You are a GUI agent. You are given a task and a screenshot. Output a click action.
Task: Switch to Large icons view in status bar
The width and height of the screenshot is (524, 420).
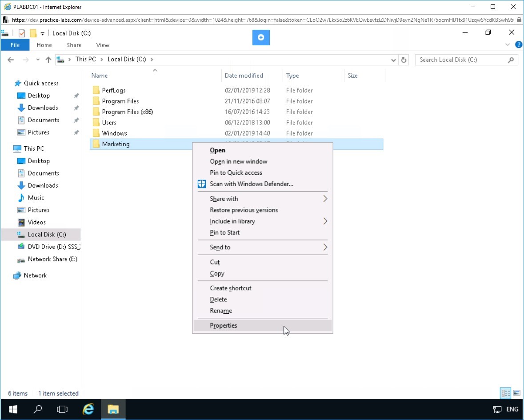pyautogui.click(x=516, y=393)
